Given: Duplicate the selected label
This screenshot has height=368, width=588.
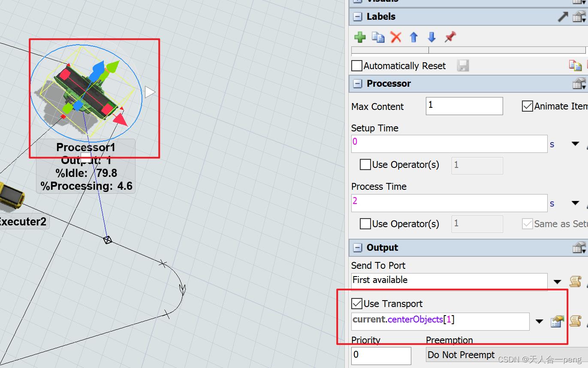Looking at the screenshot, I should (x=378, y=37).
